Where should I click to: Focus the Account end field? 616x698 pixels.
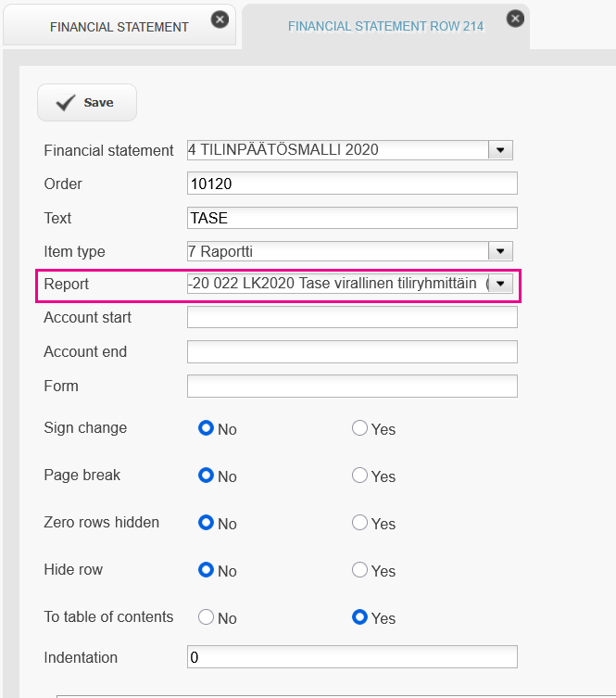coord(352,351)
